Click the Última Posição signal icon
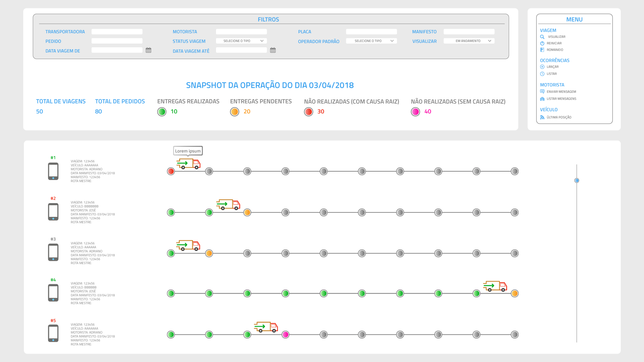Viewport: 644px width, 362px height. click(542, 117)
